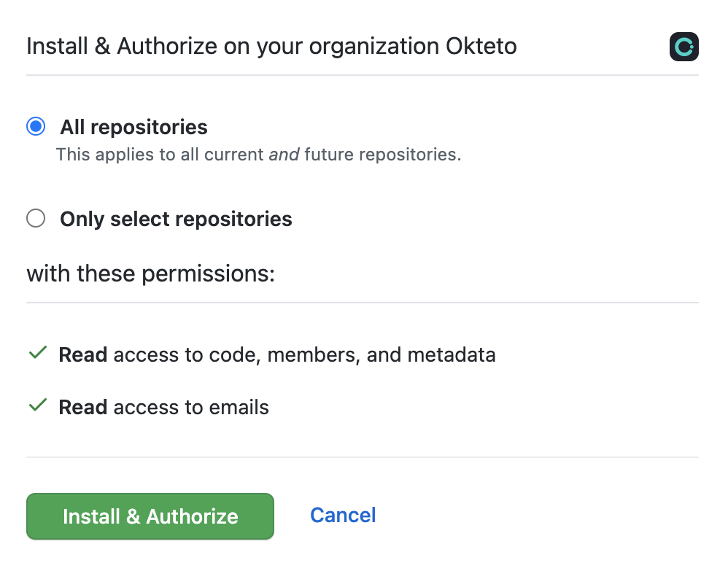Click the green checkmark beside code access
Viewport: 728px width, 563px height.
[x=36, y=353]
